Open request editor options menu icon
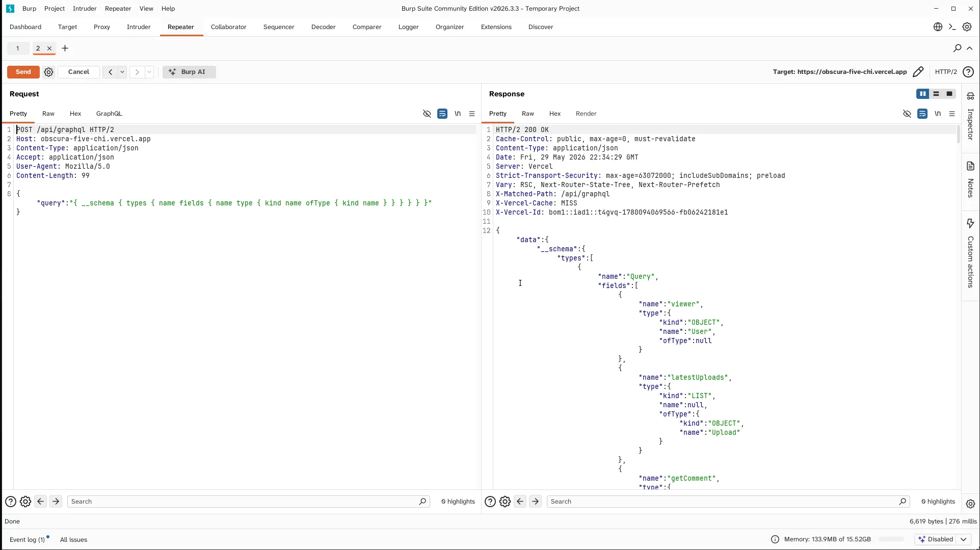The image size is (980, 550). tap(472, 114)
